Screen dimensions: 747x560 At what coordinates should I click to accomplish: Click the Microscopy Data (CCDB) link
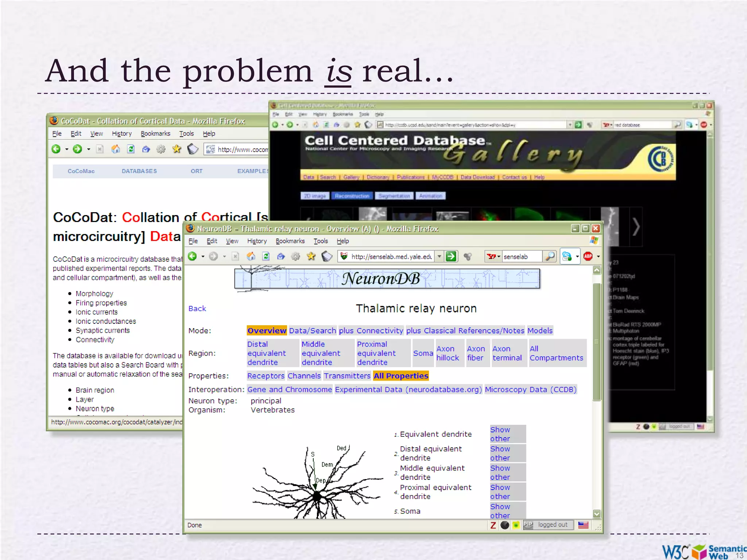tap(530, 389)
